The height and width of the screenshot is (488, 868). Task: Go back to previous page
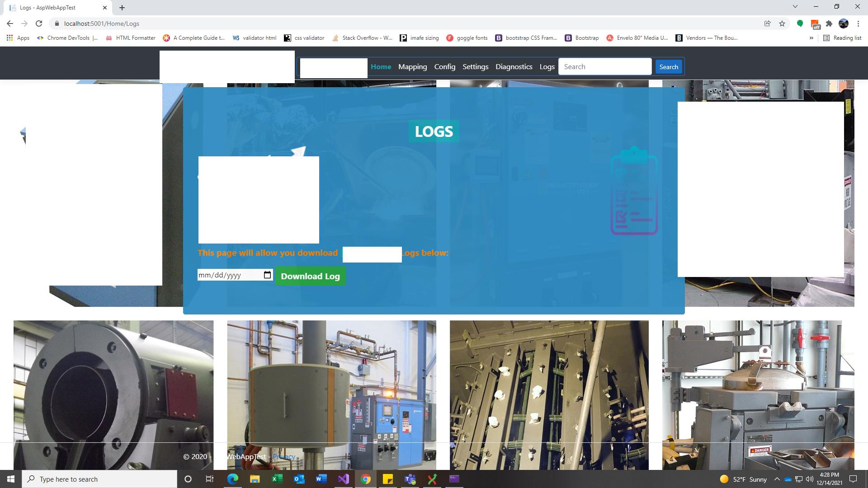(x=10, y=23)
